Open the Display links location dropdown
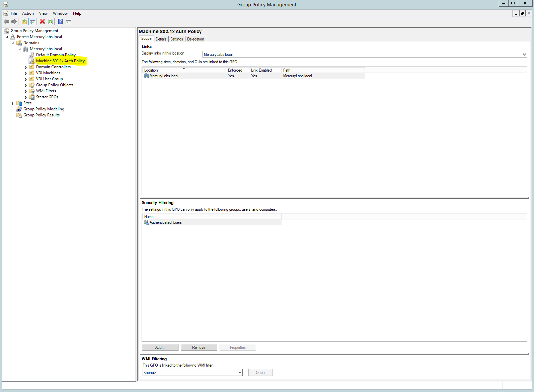This screenshot has width=534, height=392. 524,55
